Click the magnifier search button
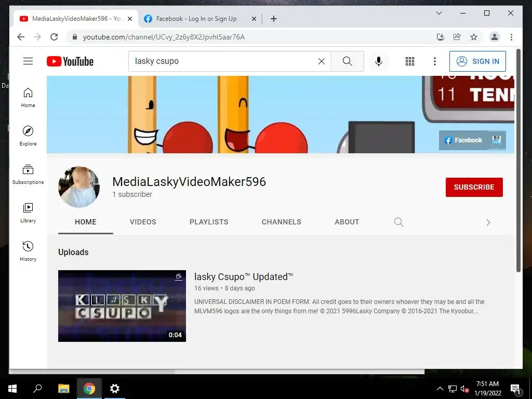The width and height of the screenshot is (532, 399). pos(348,61)
